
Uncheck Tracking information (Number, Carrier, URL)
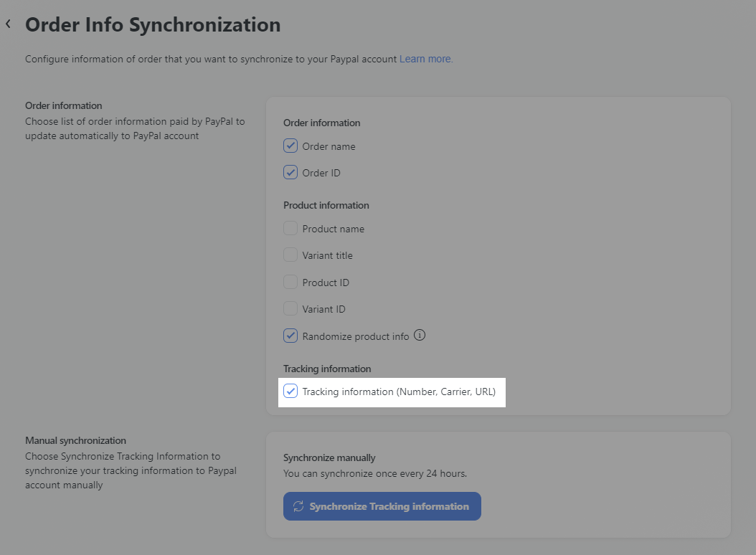click(x=290, y=392)
